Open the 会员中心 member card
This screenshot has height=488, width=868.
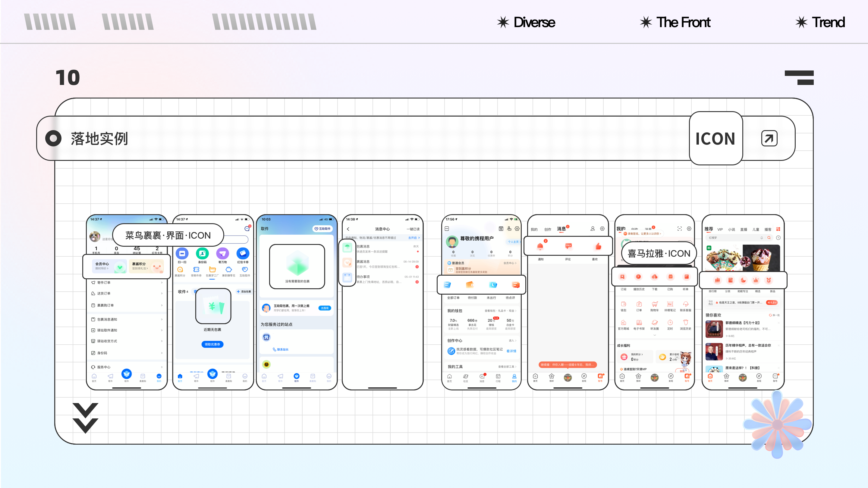[109, 266]
